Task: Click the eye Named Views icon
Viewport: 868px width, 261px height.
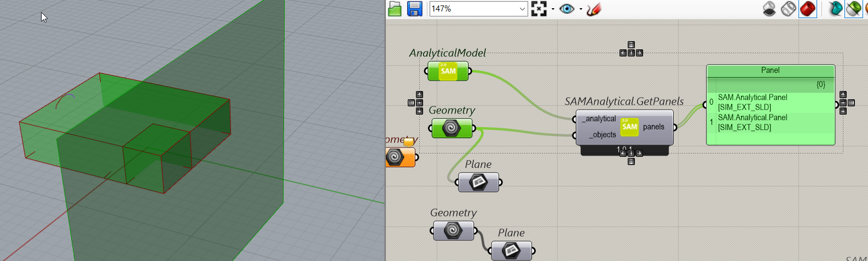Action: click(567, 9)
